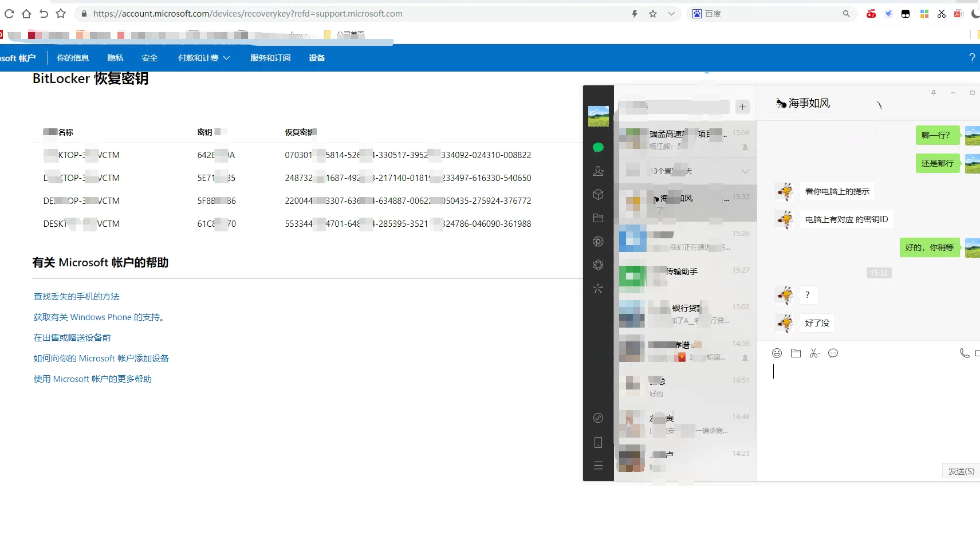Open the 服务和订阅 tab
Image resolution: width=980 pixels, height=551 pixels.
[270, 58]
